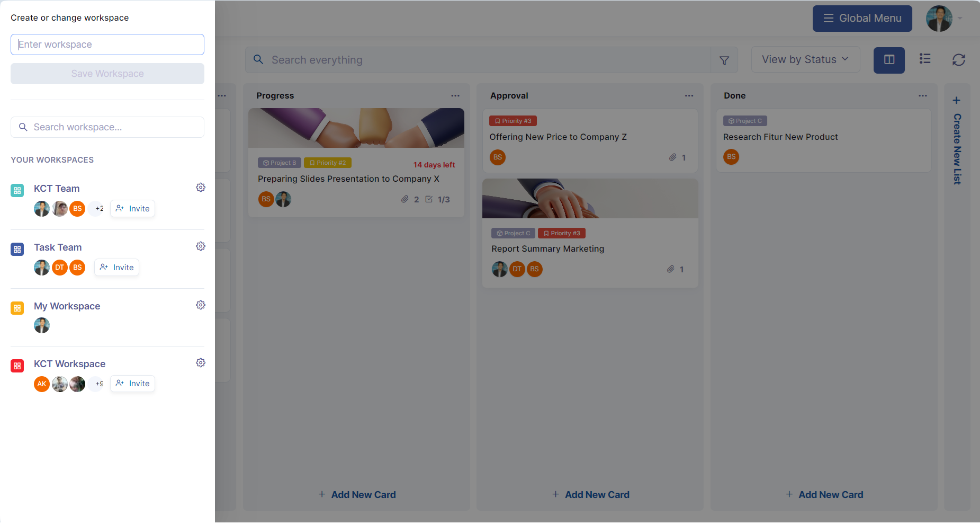
Task: Open Approval list three-dot menu
Action: coord(689,96)
